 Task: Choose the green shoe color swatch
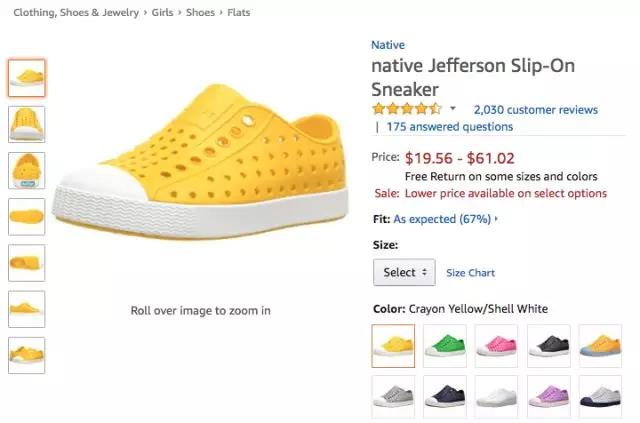click(x=444, y=345)
